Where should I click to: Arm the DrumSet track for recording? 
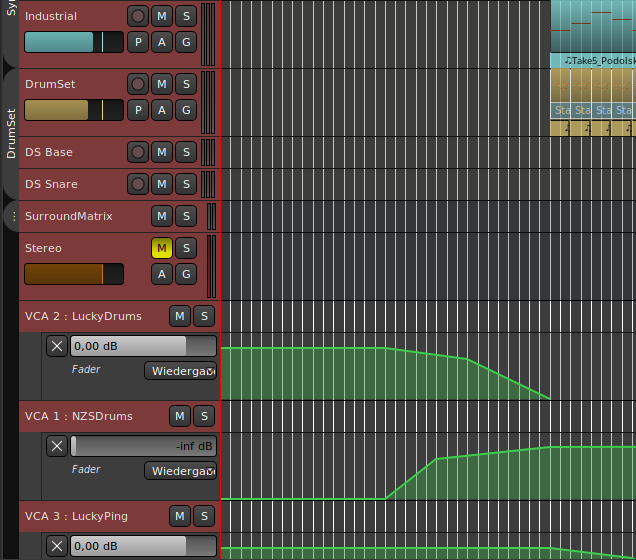pyautogui.click(x=138, y=84)
